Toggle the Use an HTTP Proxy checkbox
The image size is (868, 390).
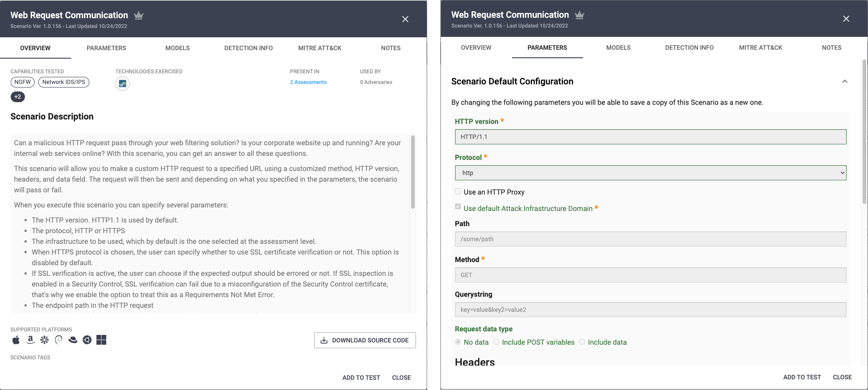click(458, 191)
